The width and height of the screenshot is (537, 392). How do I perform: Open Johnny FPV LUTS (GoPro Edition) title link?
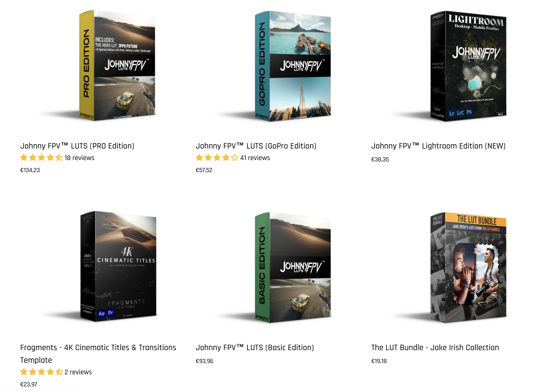tap(256, 146)
